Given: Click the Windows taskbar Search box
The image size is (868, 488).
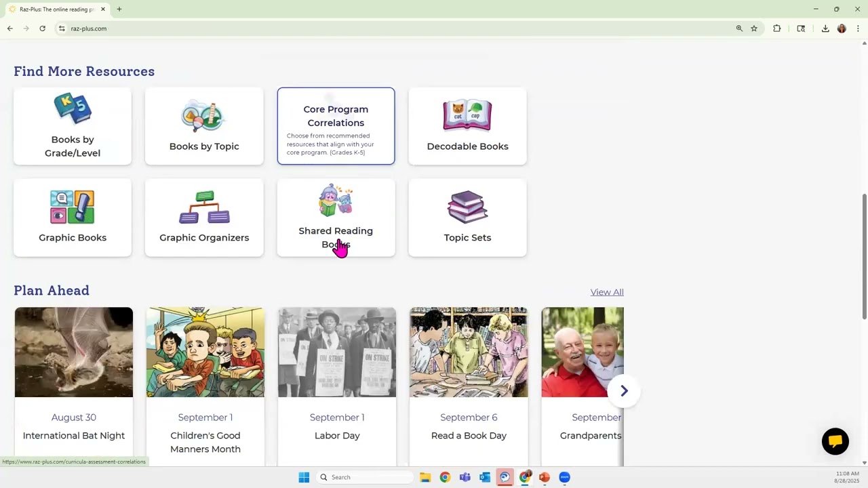Looking at the screenshot, I should 365,477.
